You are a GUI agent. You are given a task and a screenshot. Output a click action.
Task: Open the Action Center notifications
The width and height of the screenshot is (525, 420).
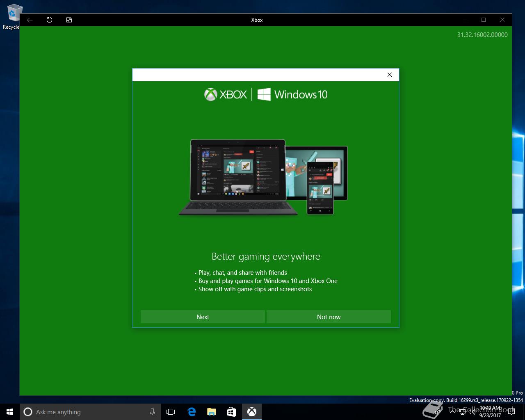click(511, 412)
